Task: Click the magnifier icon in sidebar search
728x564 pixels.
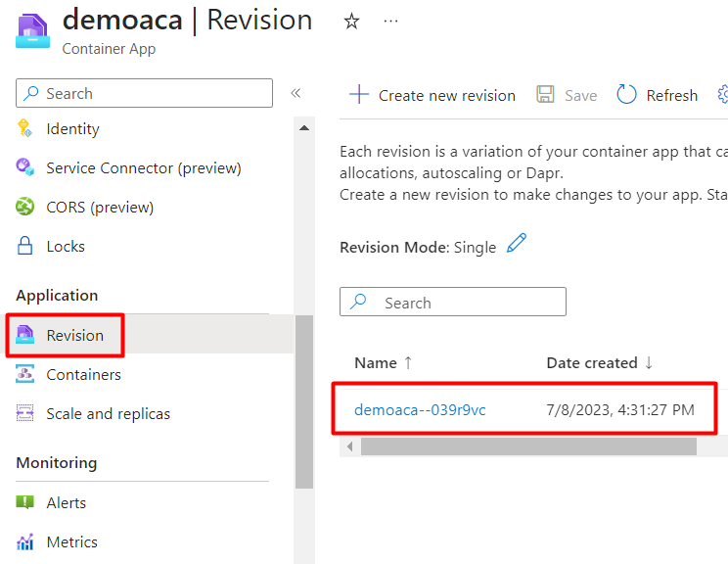Action: [30, 93]
